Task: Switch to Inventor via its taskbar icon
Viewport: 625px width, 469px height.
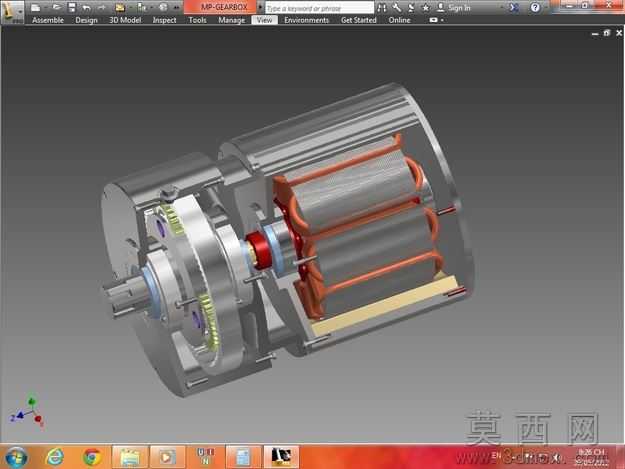Action: click(x=281, y=457)
